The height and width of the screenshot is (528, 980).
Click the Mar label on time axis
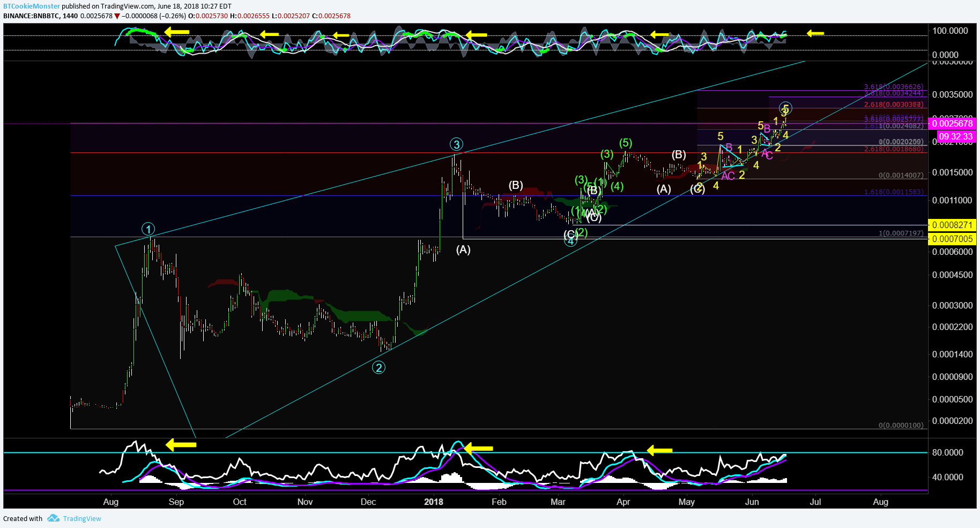coord(558,502)
